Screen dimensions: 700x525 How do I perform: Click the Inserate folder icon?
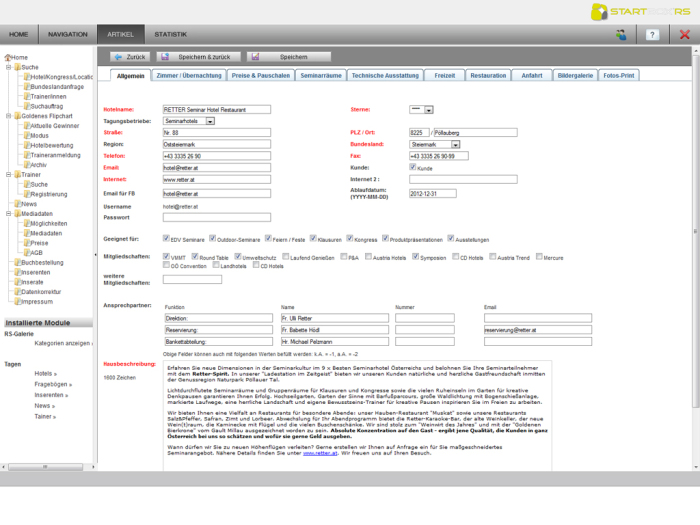point(18,282)
